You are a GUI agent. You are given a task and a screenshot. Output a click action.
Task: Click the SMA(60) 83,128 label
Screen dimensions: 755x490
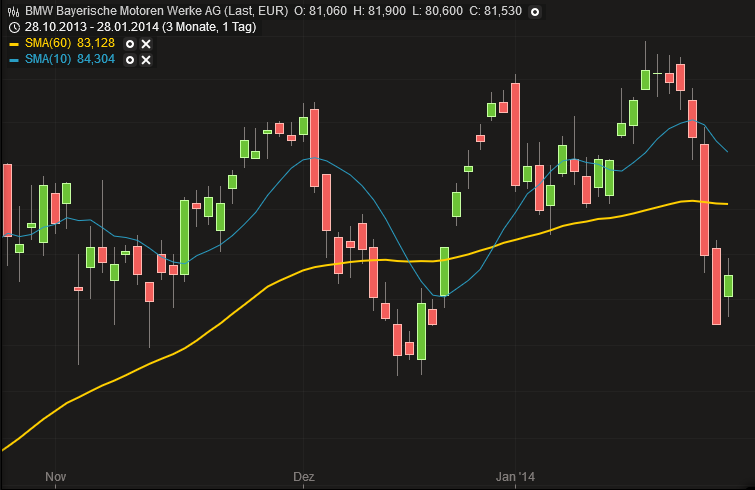click(70, 43)
